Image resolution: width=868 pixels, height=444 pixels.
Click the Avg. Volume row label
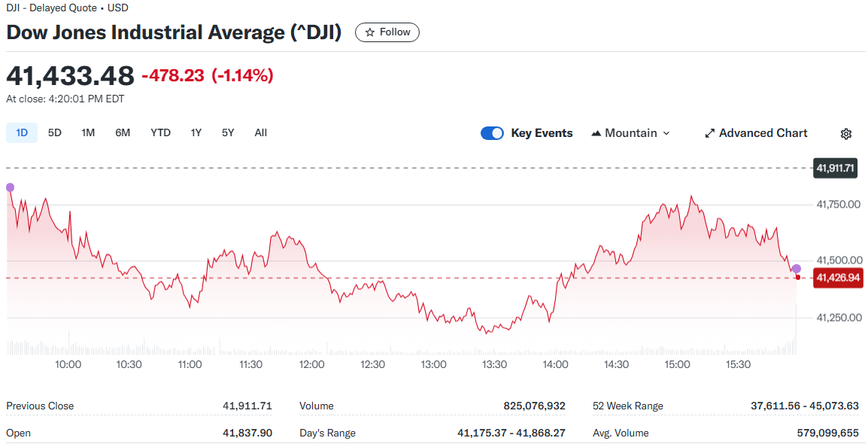(621, 433)
